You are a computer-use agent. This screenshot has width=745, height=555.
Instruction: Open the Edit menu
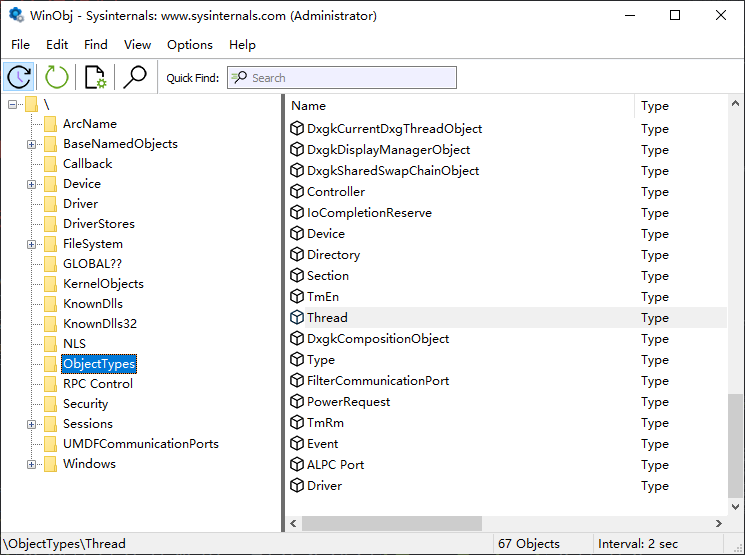click(57, 45)
